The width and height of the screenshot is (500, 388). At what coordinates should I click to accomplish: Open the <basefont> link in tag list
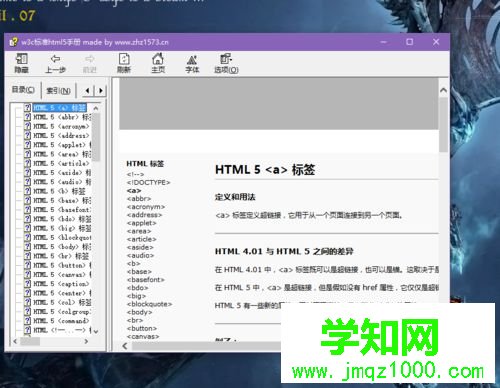tap(146, 280)
